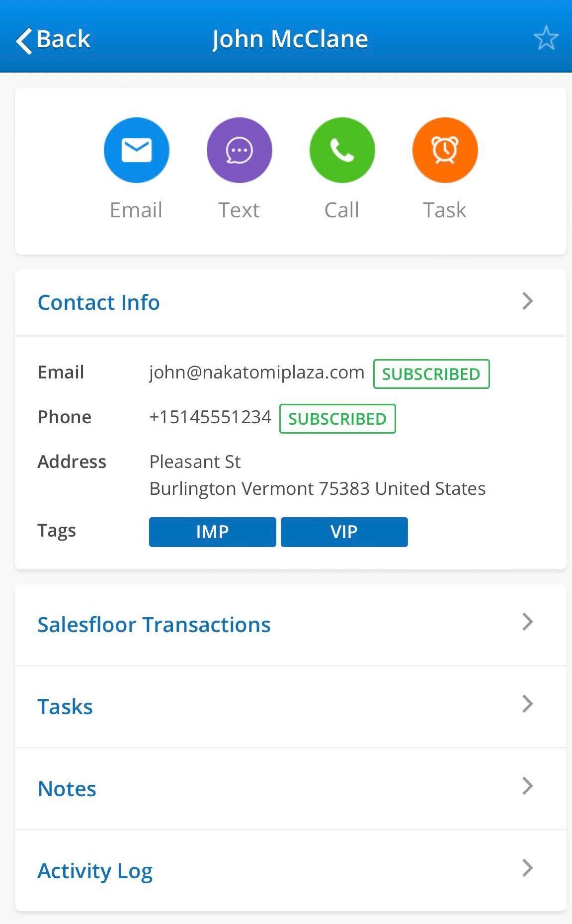This screenshot has height=924, width=572.
Task: Toggle the favorite star for John McClane
Action: pyautogui.click(x=546, y=38)
